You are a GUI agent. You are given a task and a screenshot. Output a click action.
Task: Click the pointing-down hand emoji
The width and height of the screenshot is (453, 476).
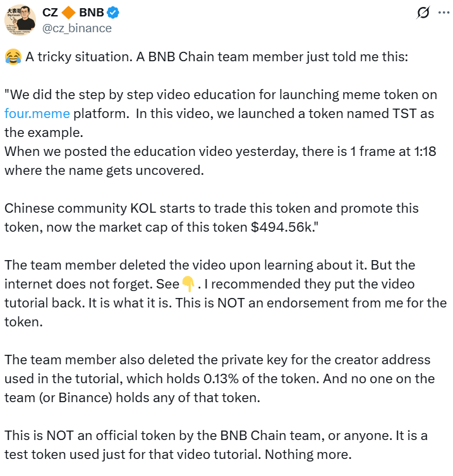(x=188, y=284)
